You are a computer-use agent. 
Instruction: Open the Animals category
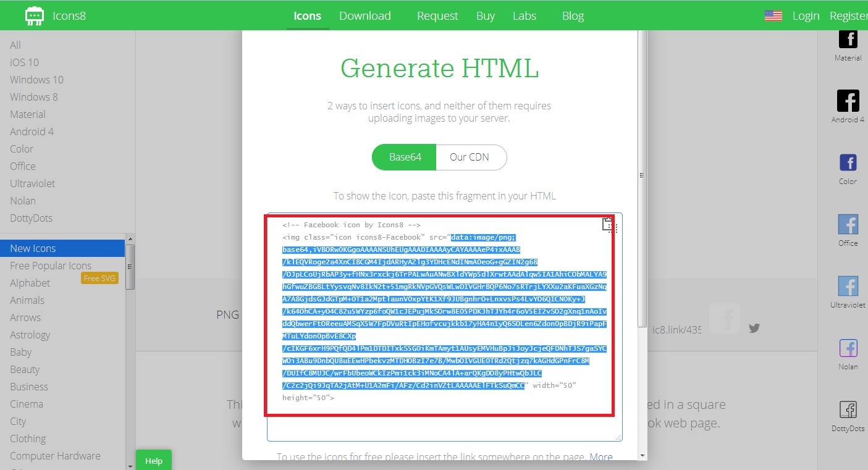pos(27,300)
